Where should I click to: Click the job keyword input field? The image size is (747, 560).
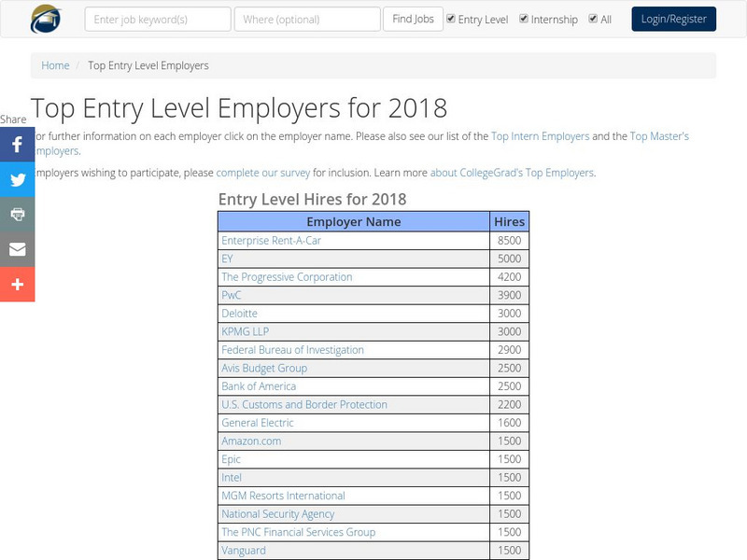tap(158, 20)
